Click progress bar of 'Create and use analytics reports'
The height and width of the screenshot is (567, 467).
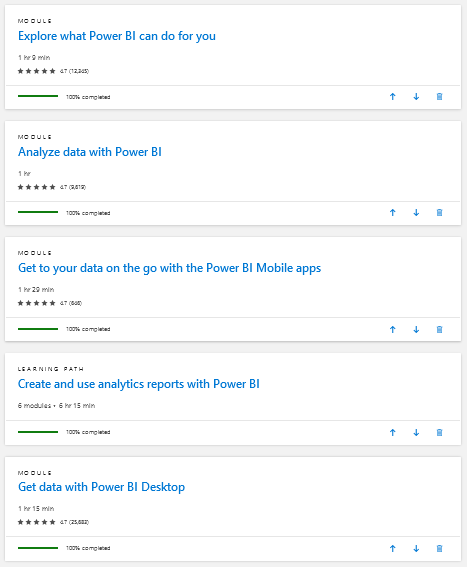(x=38, y=432)
